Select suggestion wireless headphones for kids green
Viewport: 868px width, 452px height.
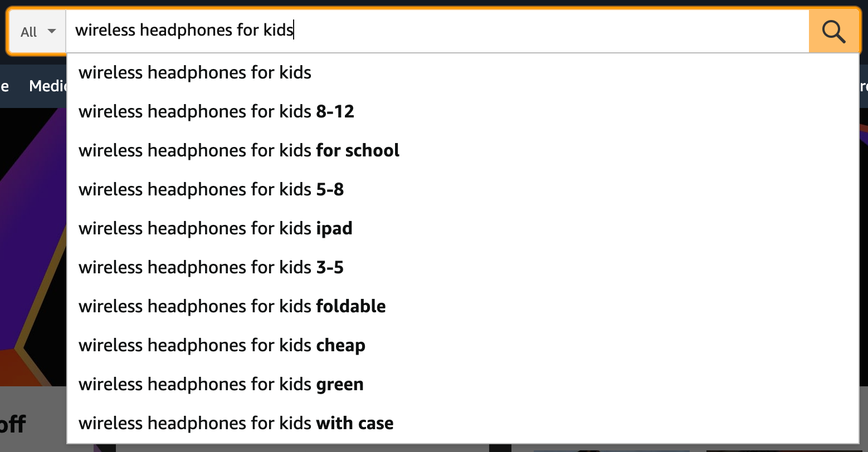(221, 384)
